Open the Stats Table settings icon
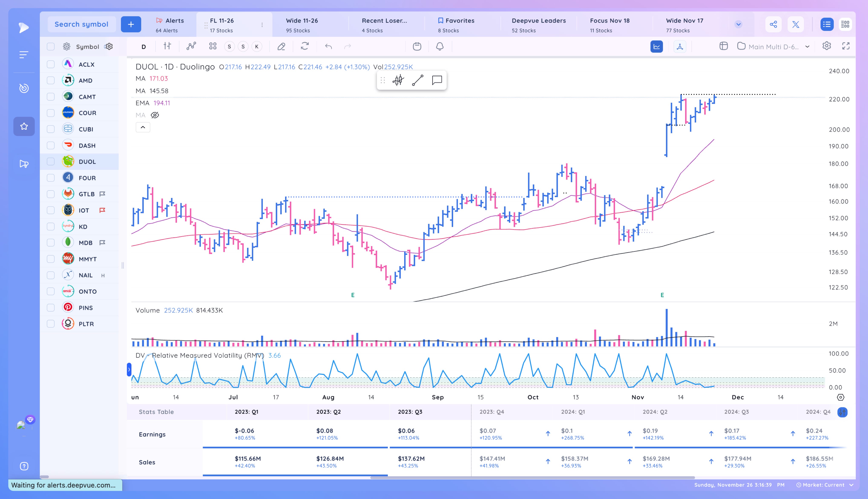This screenshot has width=868, height=499. click(842, 412)
